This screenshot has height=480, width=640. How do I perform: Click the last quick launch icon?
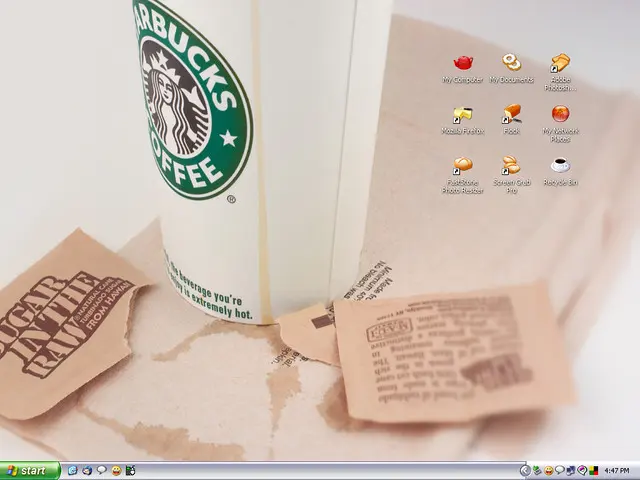tap(131, 471)
